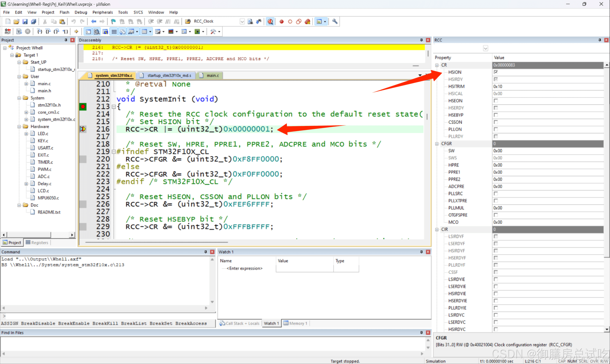Close the Project panel
Image resolution: width=610 pixels, height=364 pixels.
click(72, 40)
